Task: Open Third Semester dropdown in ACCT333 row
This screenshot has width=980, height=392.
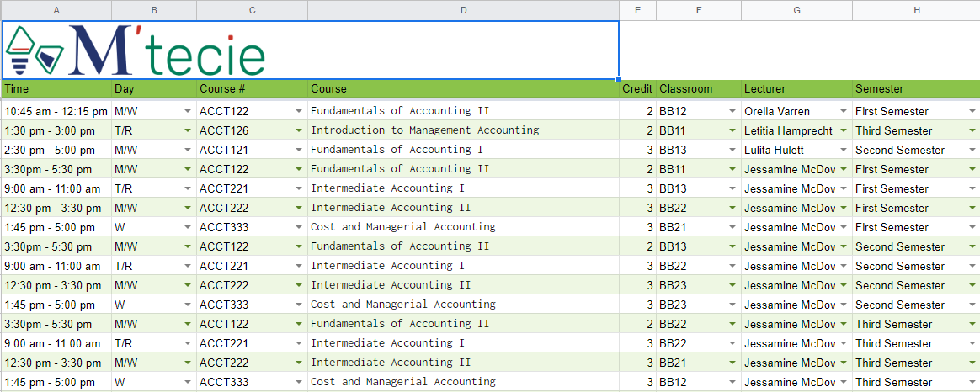Action: pos(972,383)
